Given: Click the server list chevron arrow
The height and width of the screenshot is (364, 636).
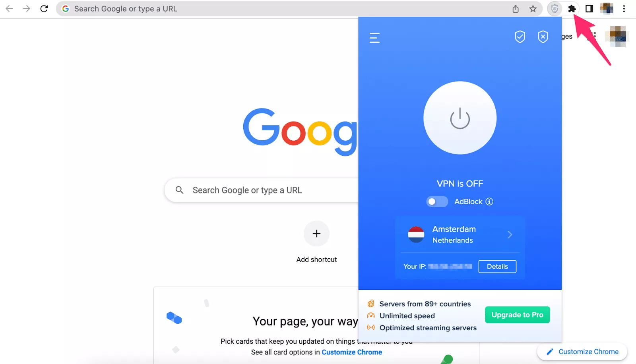Looking at the screenshot, I should (x=510, y=234).
